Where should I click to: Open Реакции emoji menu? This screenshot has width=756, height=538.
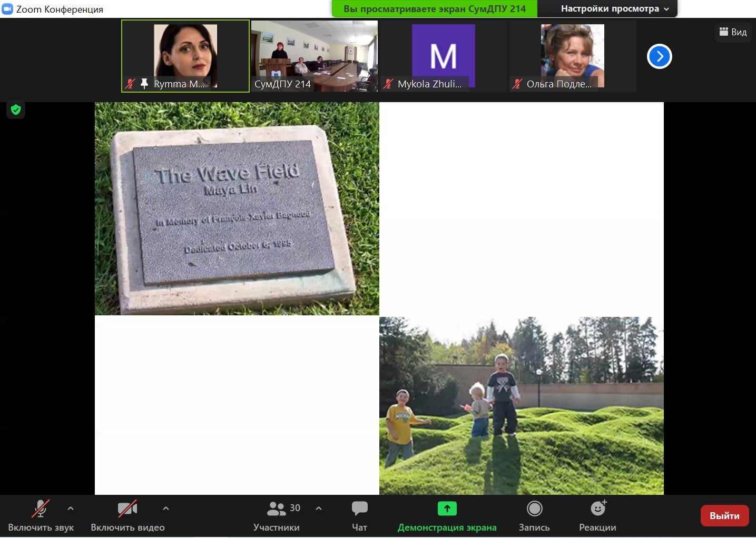point(597,516)
